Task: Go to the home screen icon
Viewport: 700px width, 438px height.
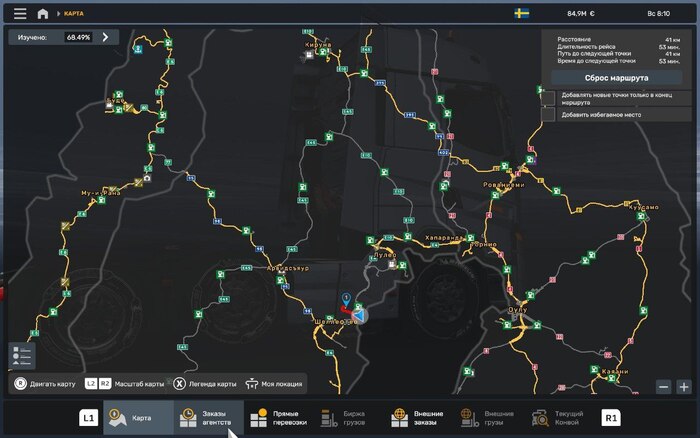Action: (x=42, y=14)
